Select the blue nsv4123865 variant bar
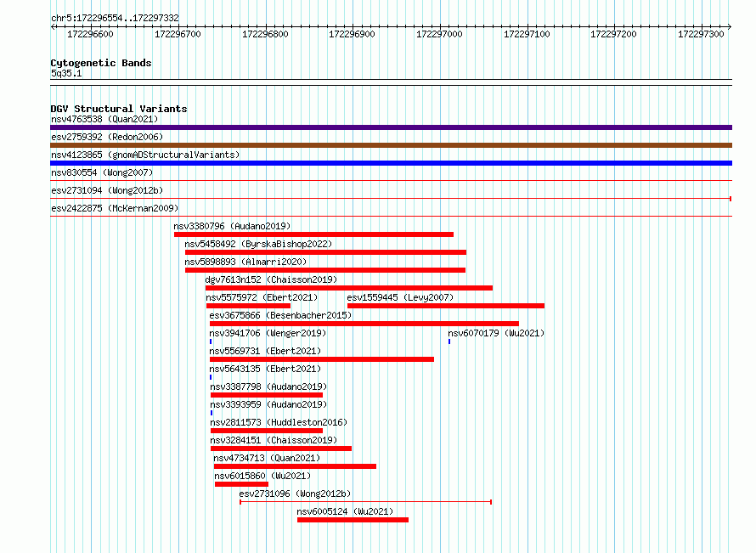 (x=391, y=163)
